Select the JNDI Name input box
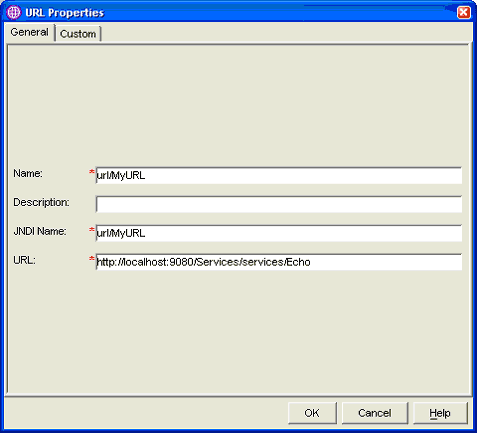 (x=279, y=233)
